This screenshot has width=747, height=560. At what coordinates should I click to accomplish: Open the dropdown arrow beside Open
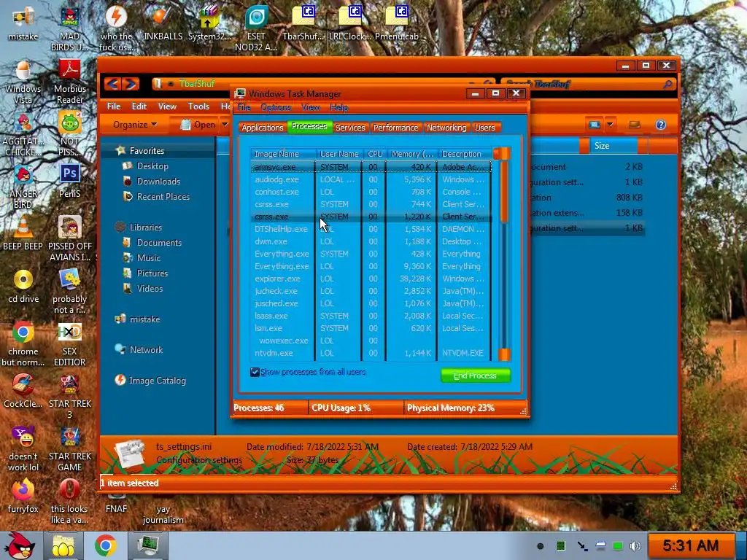pos(225,124)
